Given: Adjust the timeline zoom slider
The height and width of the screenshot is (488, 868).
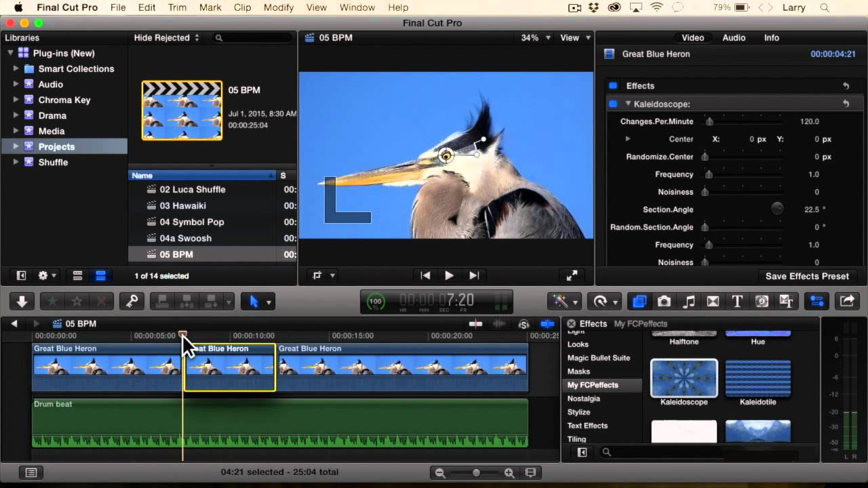Looking at the screenshot, I should 476,472.
